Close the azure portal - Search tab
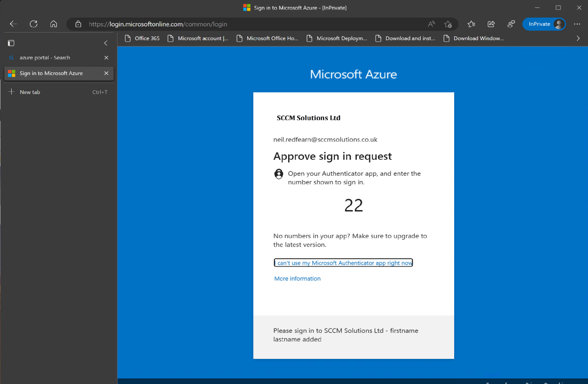 [106, 58]
